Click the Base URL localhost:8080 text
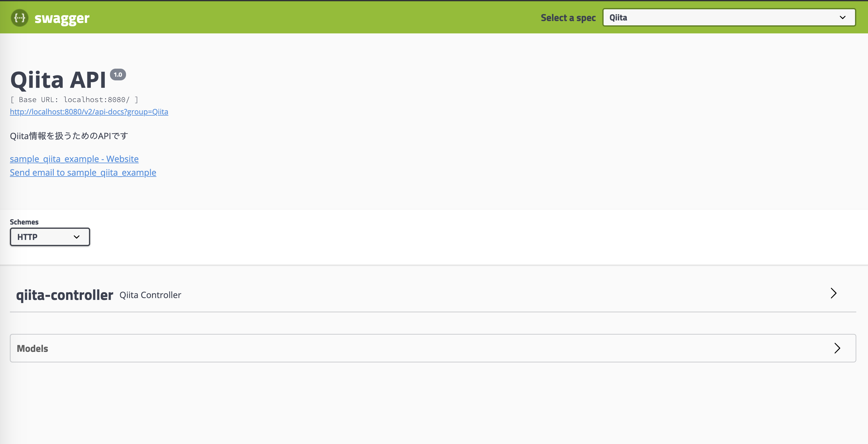 [x=74, y=100]
